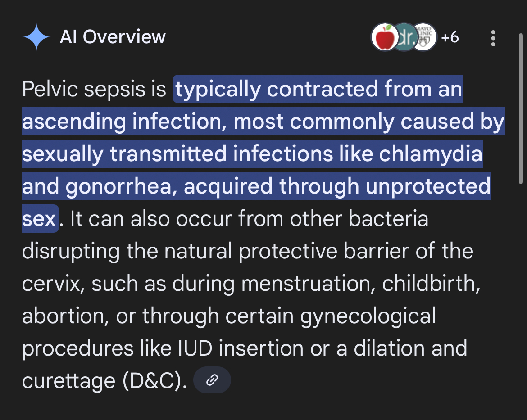527x420 pixels.
Task: Click the AI Overview sparkle icon
Action: pos(36,37)
